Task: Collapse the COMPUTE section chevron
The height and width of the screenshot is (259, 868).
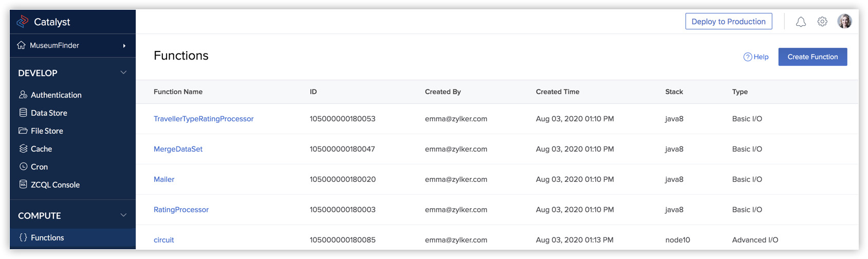Action: (123, 215)
